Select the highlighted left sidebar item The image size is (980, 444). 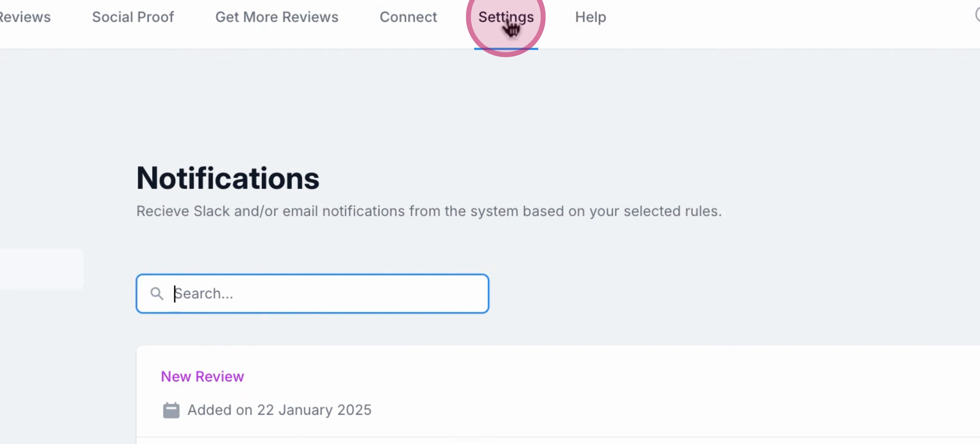tap(41, 269)
